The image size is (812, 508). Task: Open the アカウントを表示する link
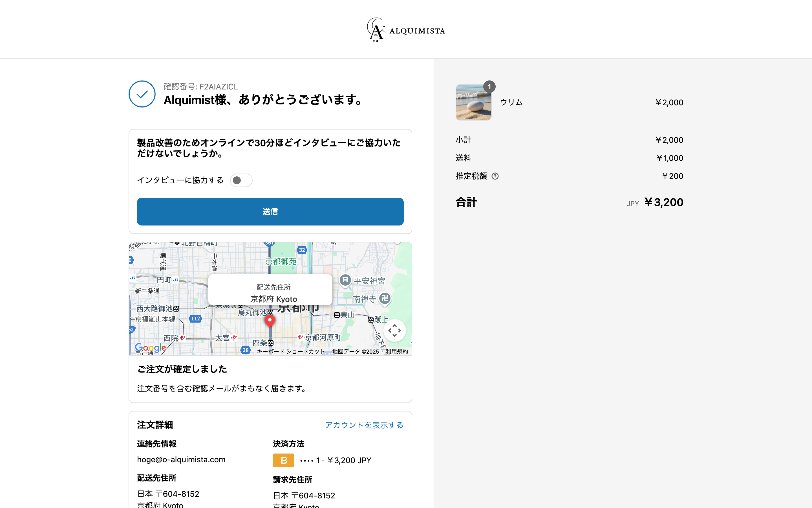[364, 425]
